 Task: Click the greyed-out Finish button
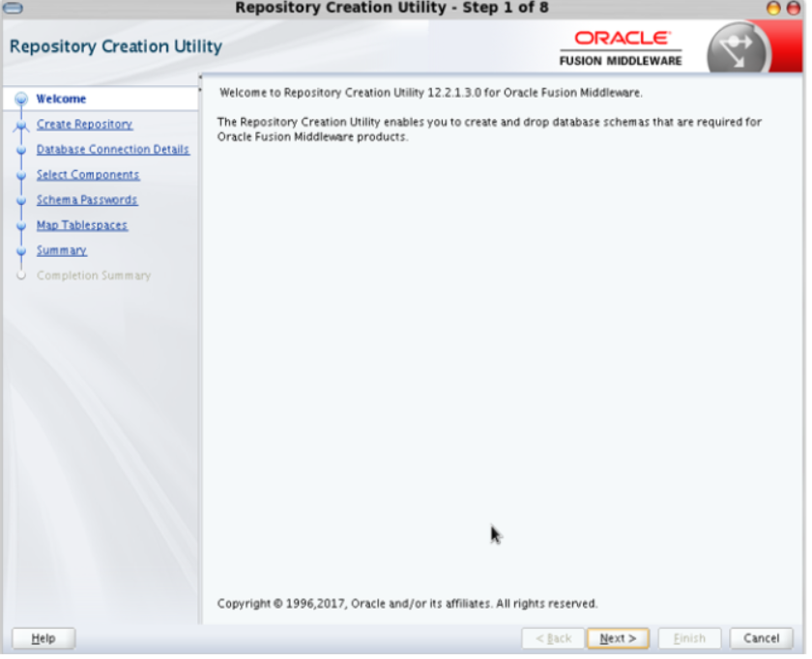[689, 639]
